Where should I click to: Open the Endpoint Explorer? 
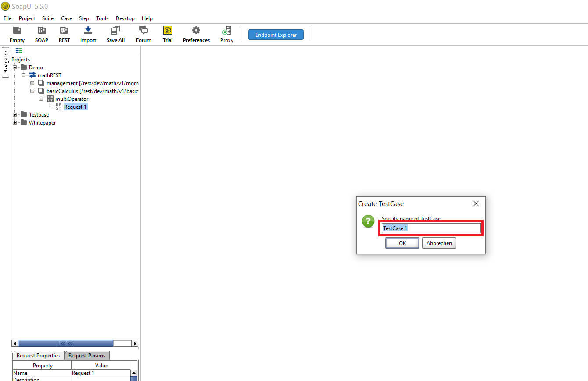[x=276, y=35]
